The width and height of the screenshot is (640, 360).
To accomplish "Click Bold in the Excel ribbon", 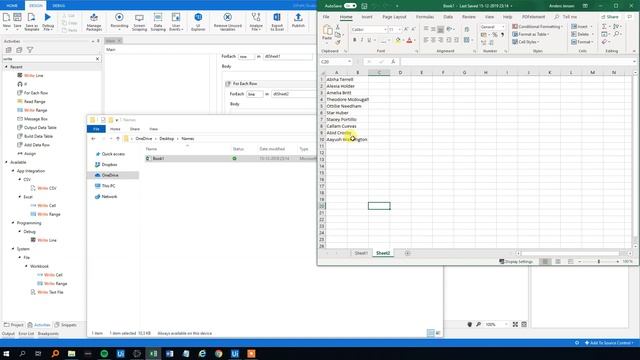I will click(354, 40).
